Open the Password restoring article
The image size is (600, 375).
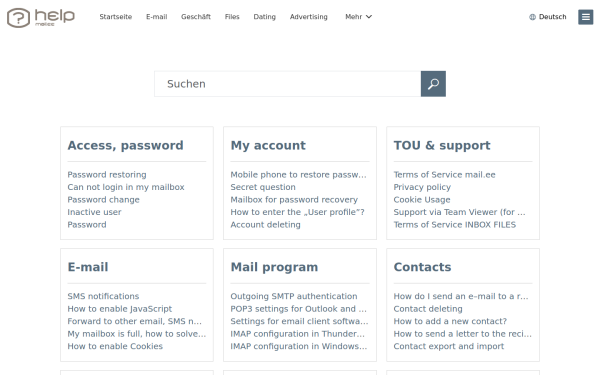coord(107,175)
